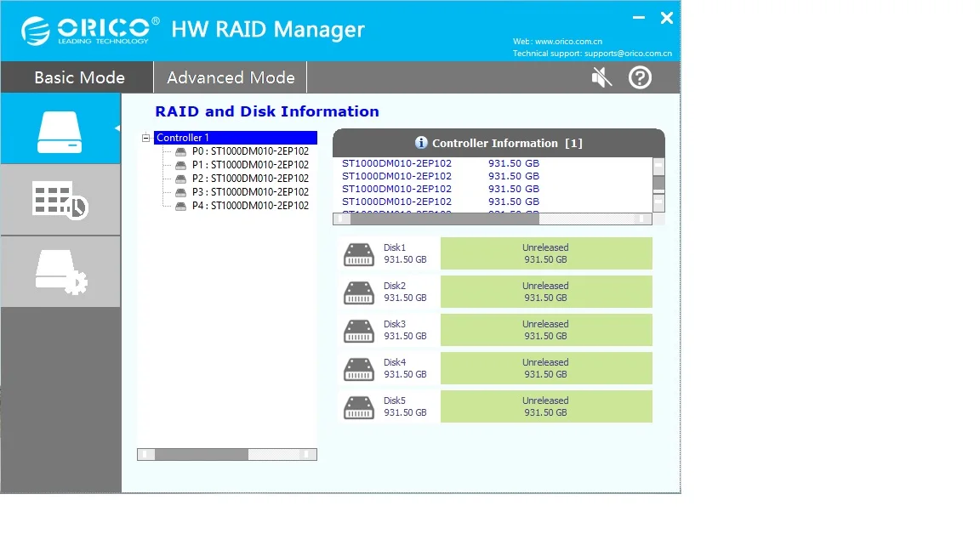980x551 pixels.
Task: Click the Disk5 931.50 GB label
Action: click(405, 406)
